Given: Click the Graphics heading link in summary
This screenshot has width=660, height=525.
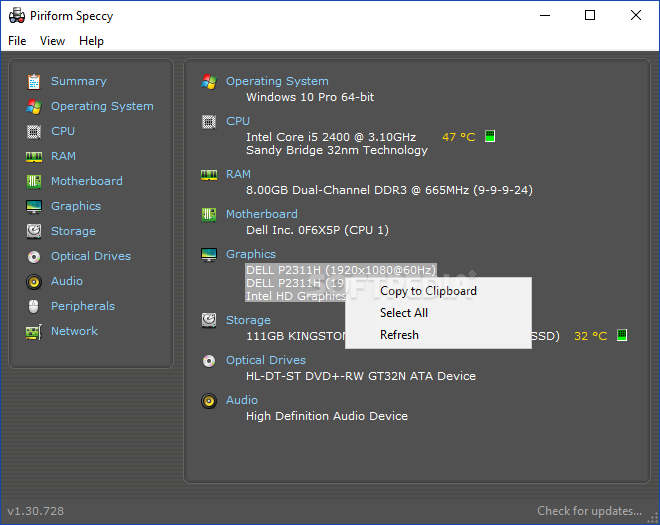Looking at the screenshot, I should click(251, 254).
